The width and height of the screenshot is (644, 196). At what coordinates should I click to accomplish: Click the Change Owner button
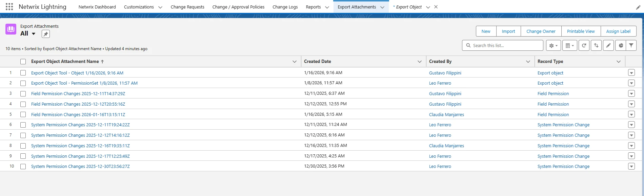[541, 31]
